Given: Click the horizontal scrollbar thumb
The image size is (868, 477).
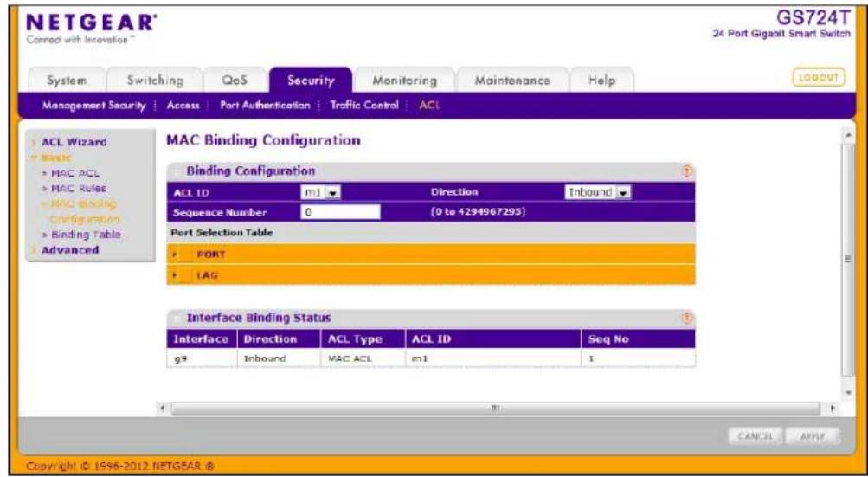Looking at the screenshot, I should (495, 409).
